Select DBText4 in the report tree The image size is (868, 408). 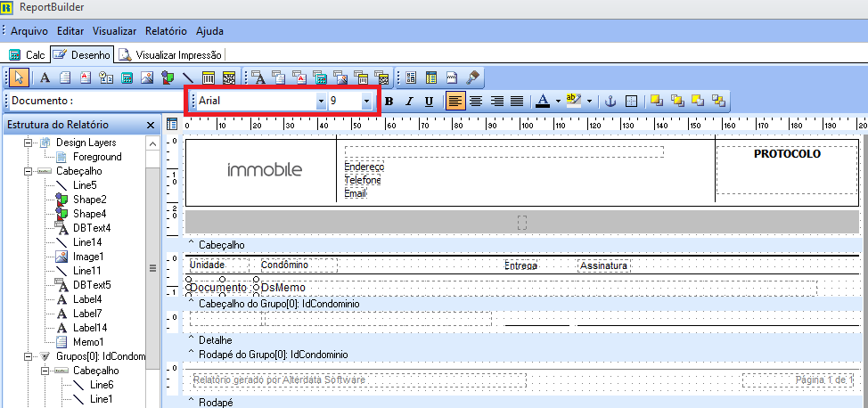91,228
